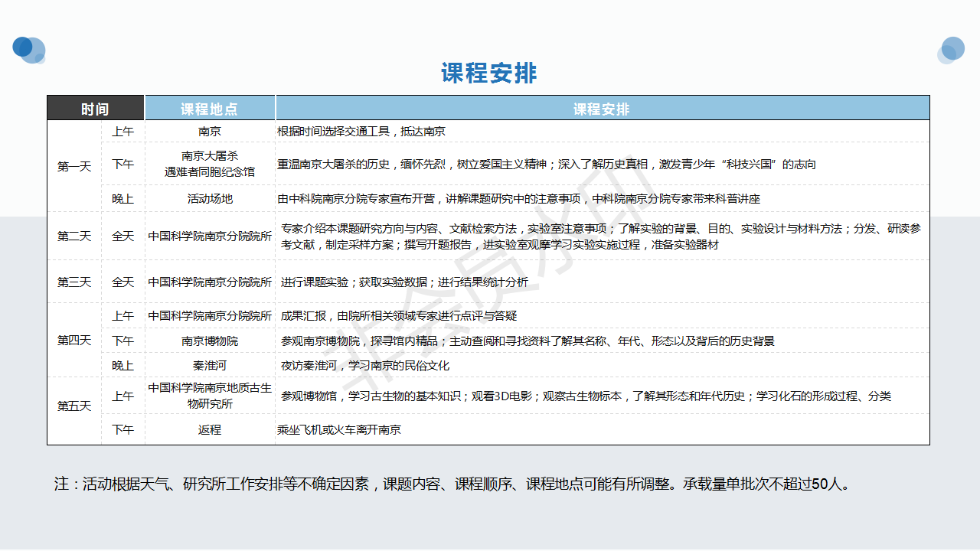Click 中国科学院南京分院院所 in the 第二天 row

point(210,236)
